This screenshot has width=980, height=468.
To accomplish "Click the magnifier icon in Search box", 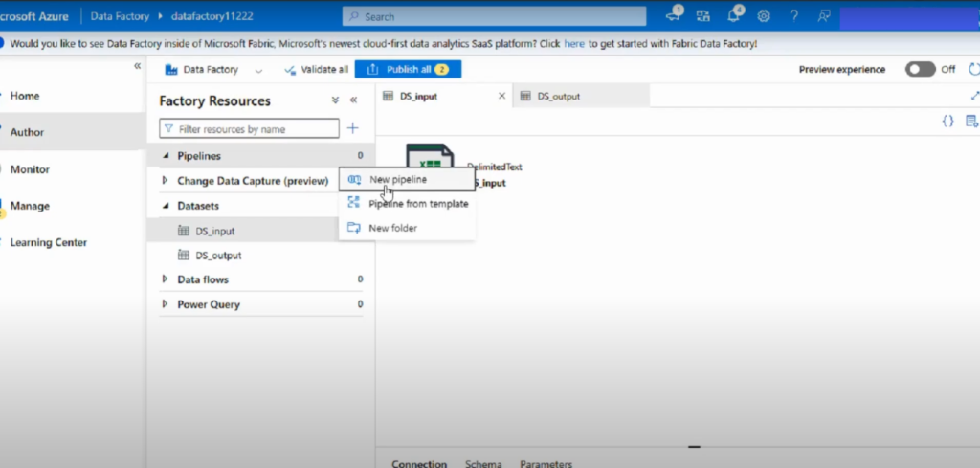I will tap(354, 17).
